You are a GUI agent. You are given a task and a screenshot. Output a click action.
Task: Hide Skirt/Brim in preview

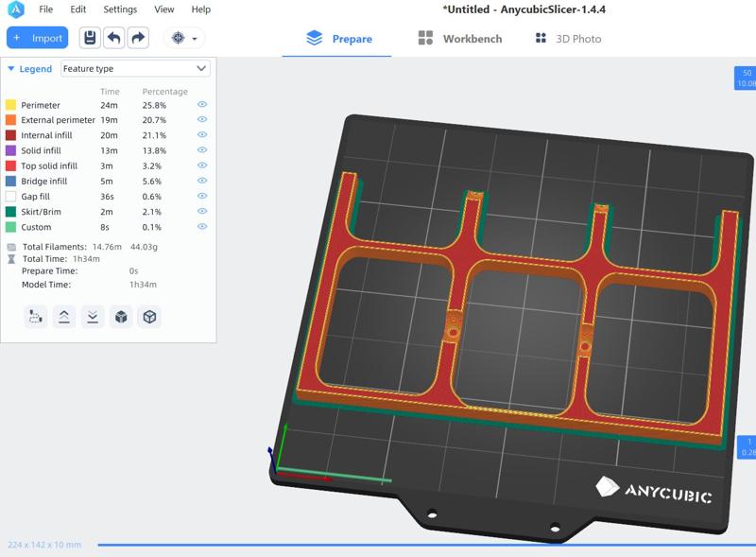(x=202, y=211)
